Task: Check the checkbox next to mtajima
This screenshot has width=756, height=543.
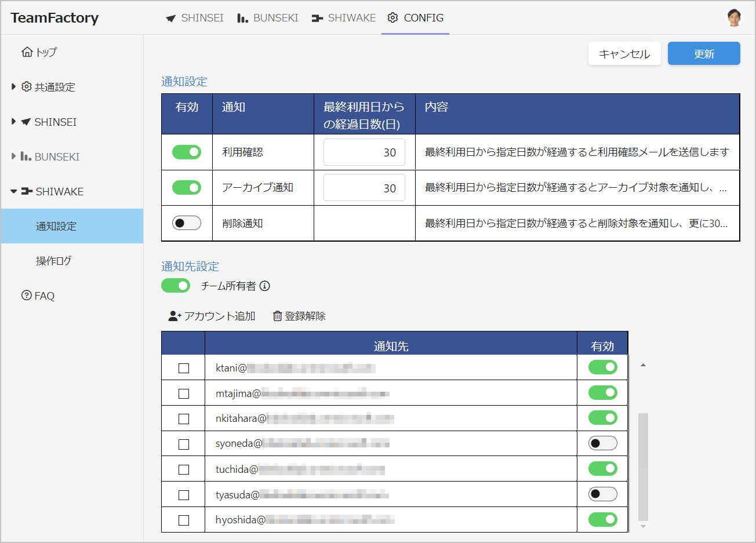Action: (x=183, y=393)
